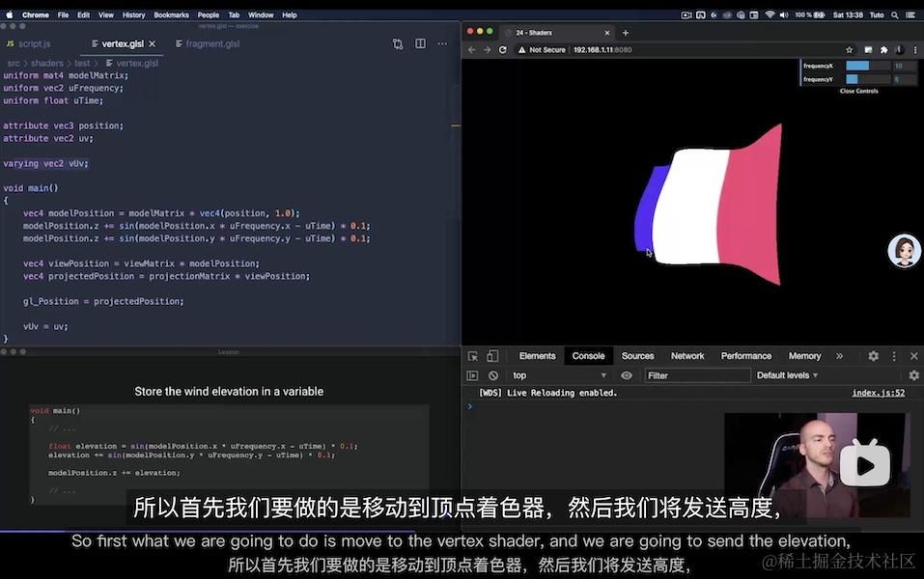Go back in the Chrome browser
This screenshot has width=924, height=579.
pos(471,50)
